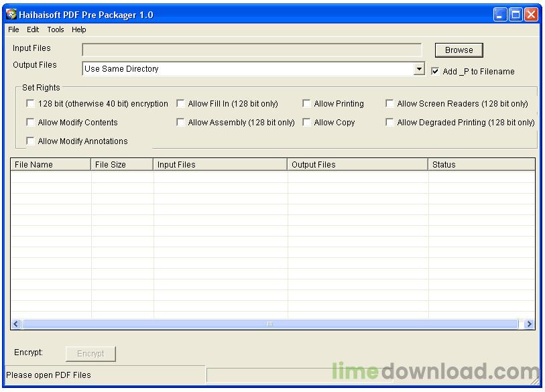Image resolution: width=545 pixels, height=392 pixels.
Task: Click the Browse button
Action: click(x=459, y=50)
